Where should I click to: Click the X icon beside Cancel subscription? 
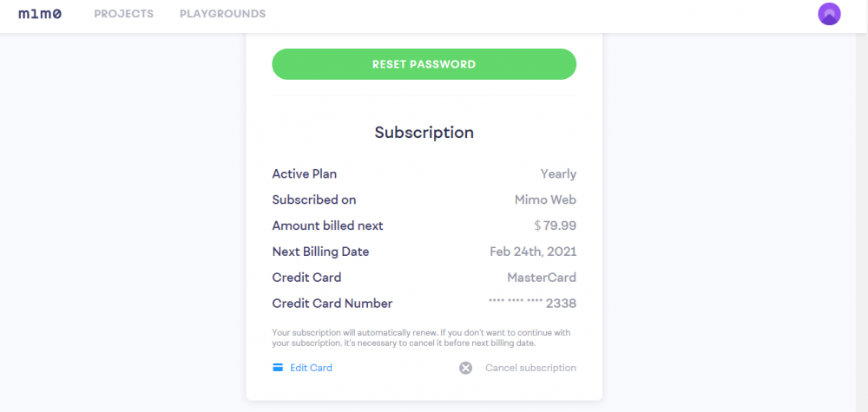point(465,368)
